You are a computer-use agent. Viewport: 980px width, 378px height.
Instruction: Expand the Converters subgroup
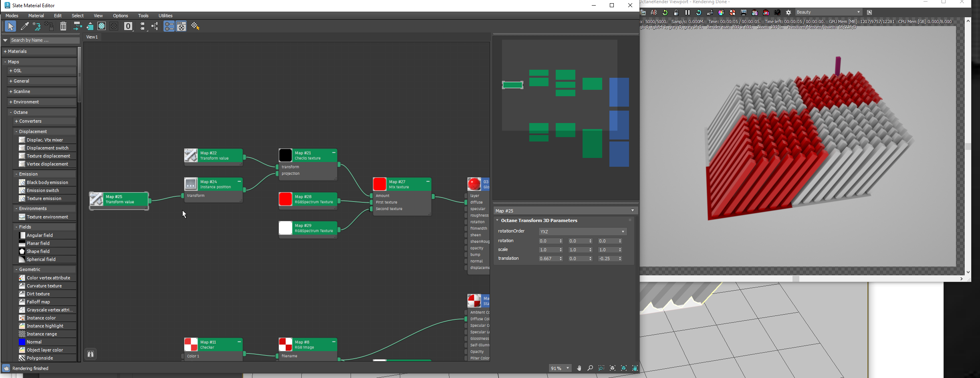(x=44, y=121)
